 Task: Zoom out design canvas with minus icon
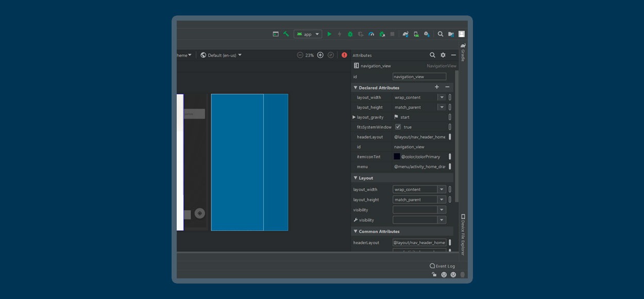(300, 55)
